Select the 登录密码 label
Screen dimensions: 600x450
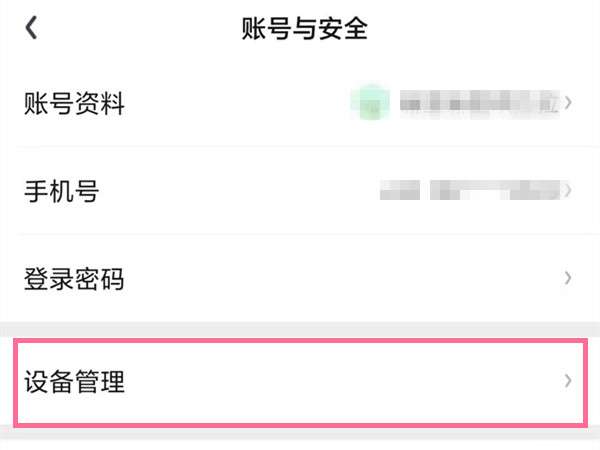point(74,278)
